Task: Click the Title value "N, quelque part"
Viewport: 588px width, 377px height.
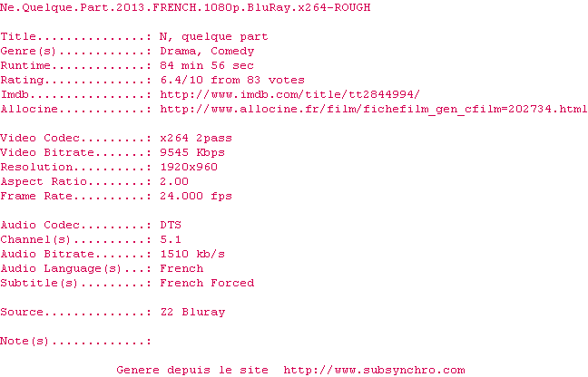Action: click(214, 36)
